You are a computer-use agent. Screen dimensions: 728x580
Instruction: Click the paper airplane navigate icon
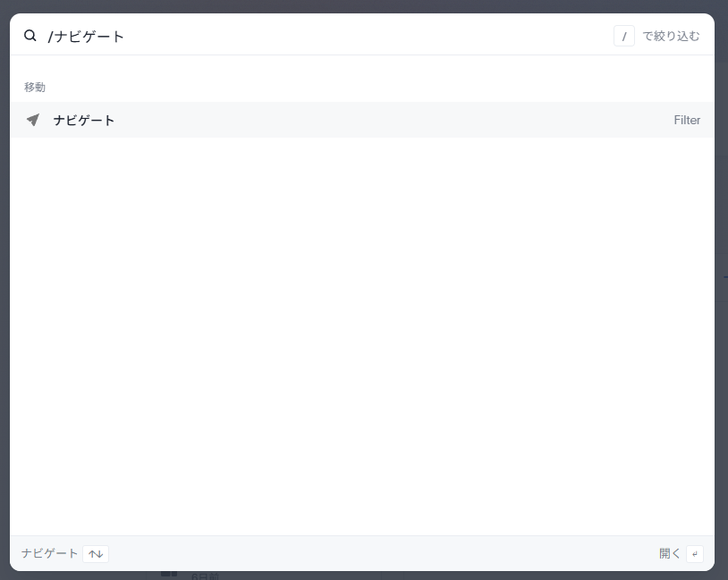33,120
